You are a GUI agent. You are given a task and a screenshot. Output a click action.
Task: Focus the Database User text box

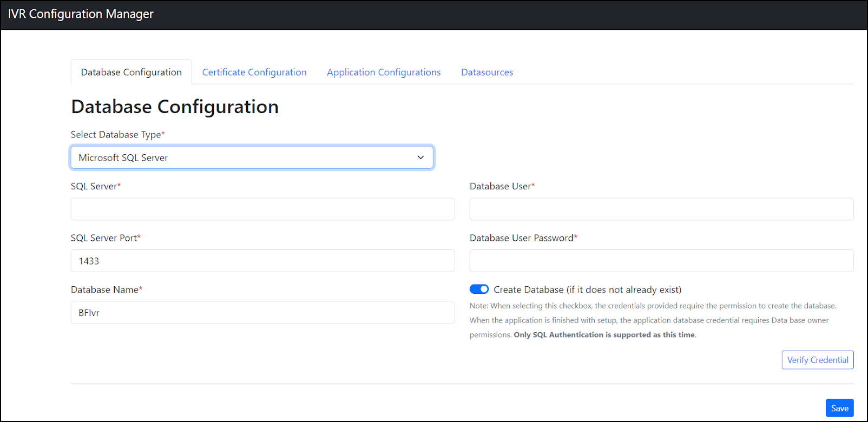pyautogui.click(x=661, y=209)
